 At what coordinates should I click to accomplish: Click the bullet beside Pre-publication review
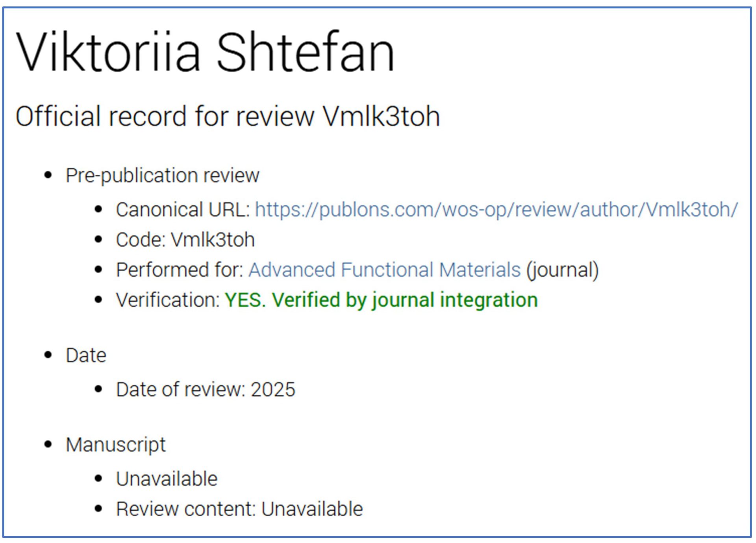click(x=48, y=175)
